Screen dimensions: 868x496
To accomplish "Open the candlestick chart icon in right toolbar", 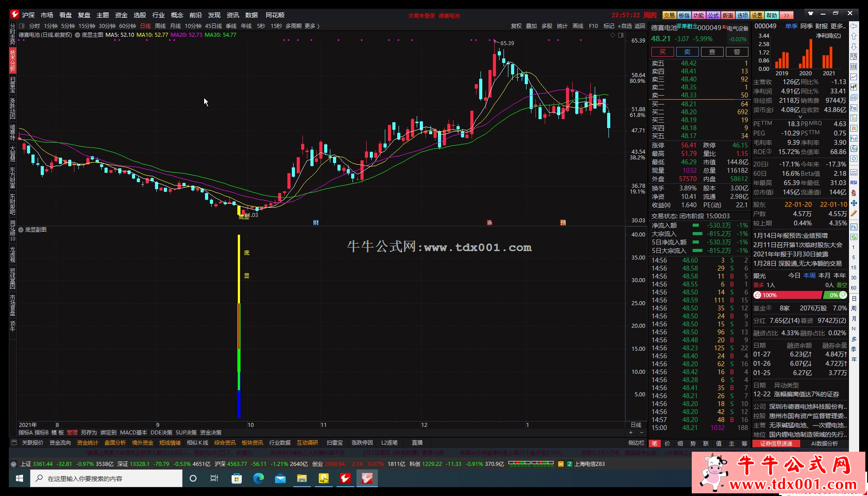I will click(x=853, y=87).
